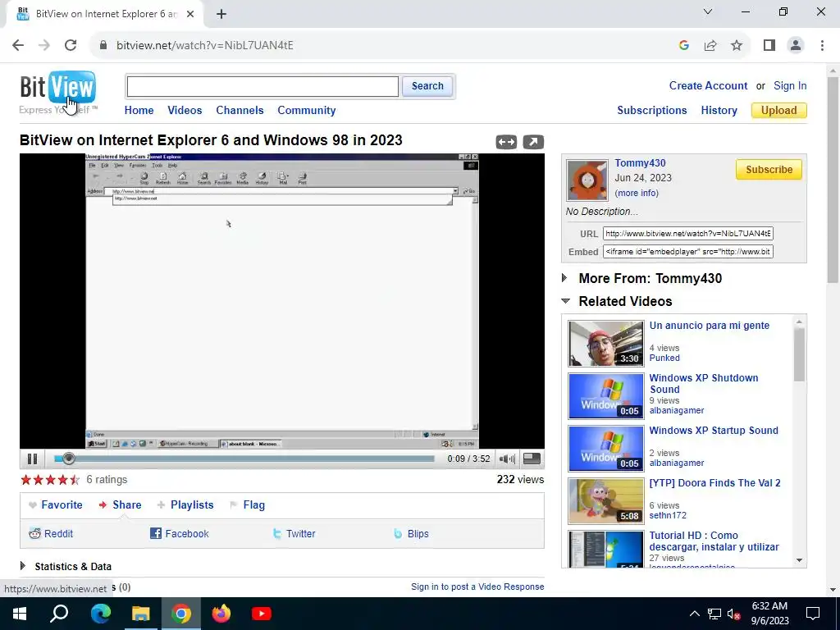The image size is (840, 630).
Task: Open the Create Account link
Action: 708,85
